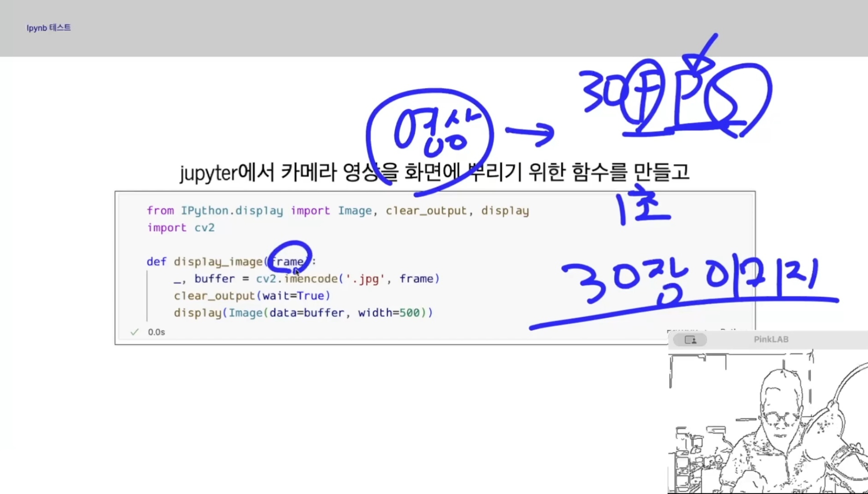868x494 pixels.
Task: Click the '.jpg' string literal in code
Action: (x=365, y=279)
